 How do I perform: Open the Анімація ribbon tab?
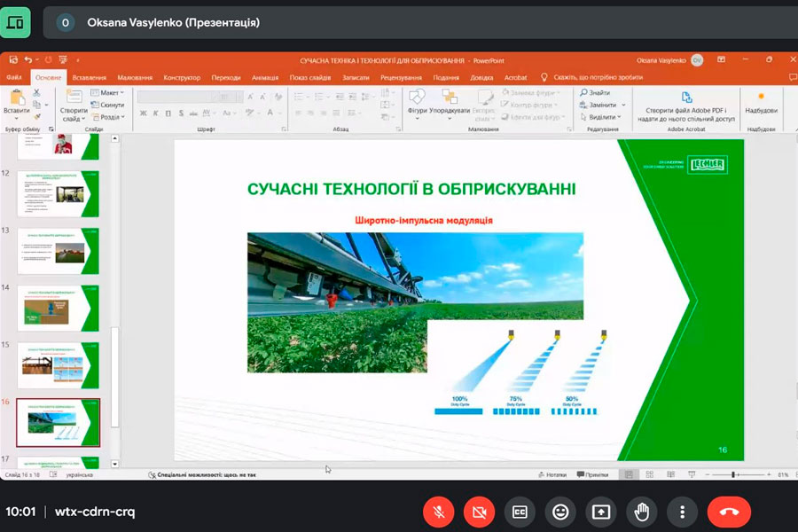264,77
